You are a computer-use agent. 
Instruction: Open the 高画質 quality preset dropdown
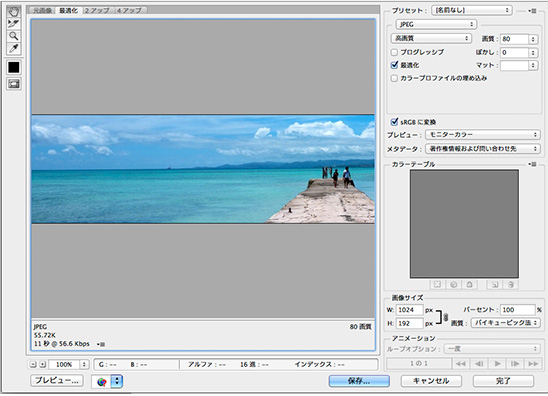pos(431,38)
